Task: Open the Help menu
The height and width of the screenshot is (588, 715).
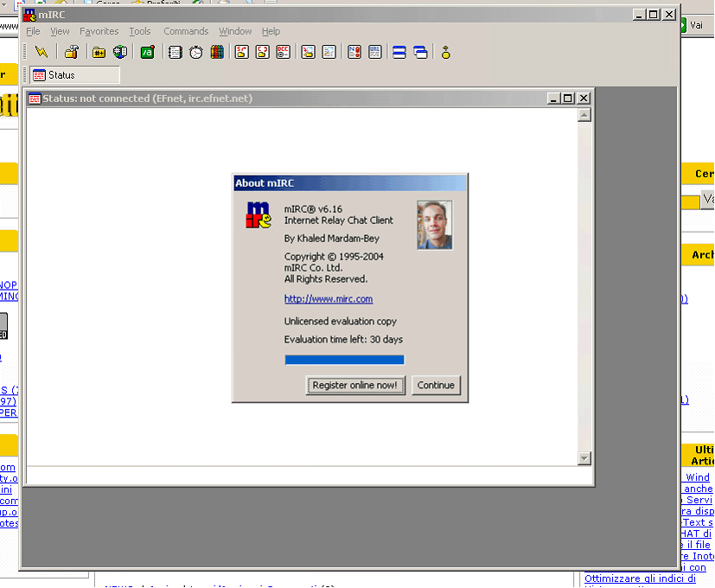Action: click(x=271, y=31)
